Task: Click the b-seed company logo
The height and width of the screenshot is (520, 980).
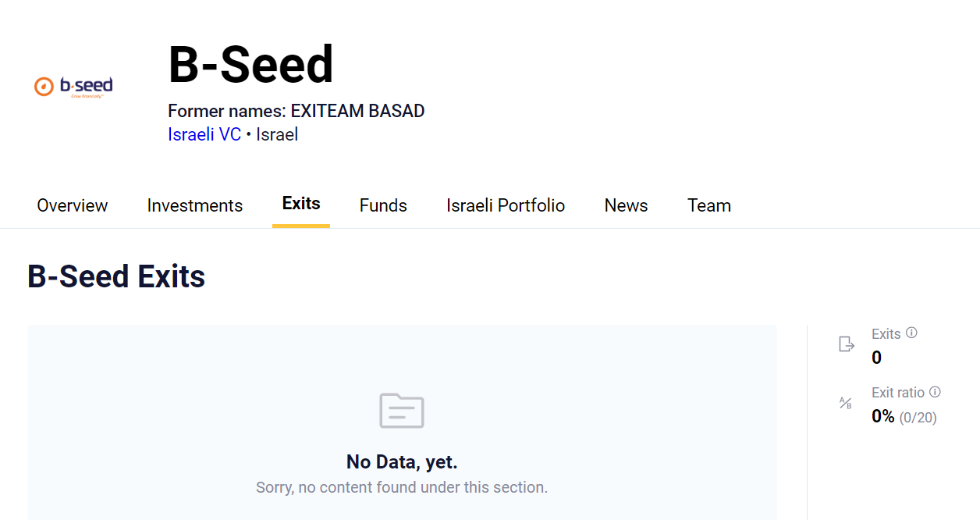Action: (73, 87)
